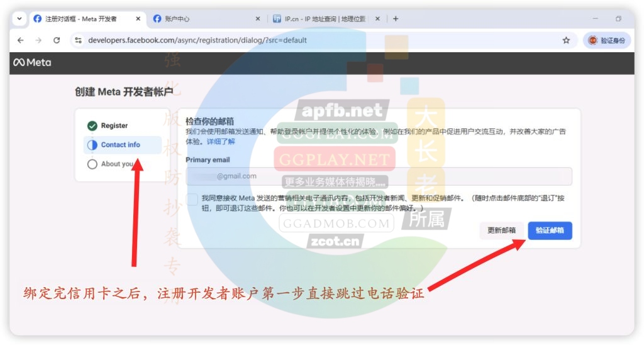Image resolution: width=644 pixels, height=345 pixels.
Task: Open a new tab with plus icon
Action: (396, 19)
